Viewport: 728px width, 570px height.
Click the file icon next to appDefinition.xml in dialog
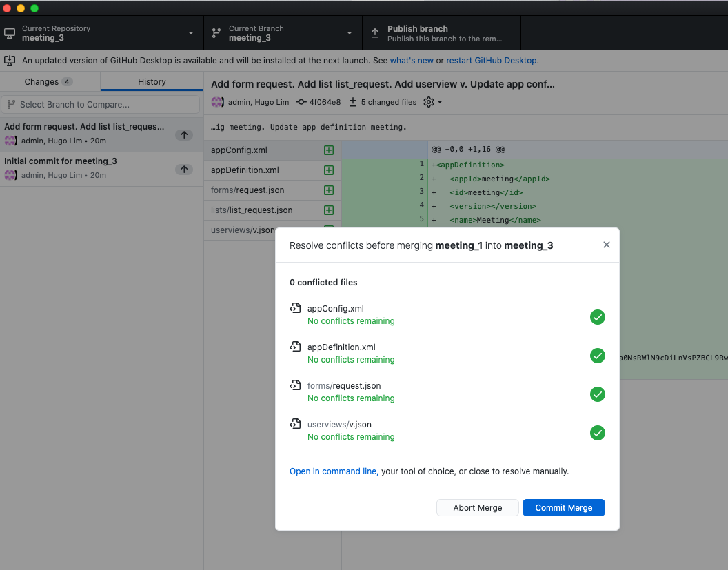coord(296,347)
